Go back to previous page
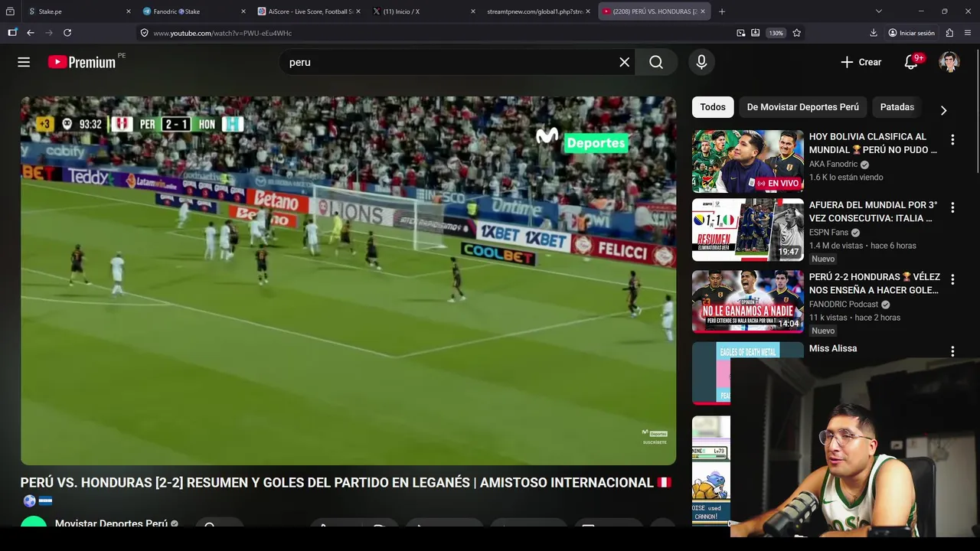Image resolution: width=980 pixels, height=551 pixels. (31, 33)
